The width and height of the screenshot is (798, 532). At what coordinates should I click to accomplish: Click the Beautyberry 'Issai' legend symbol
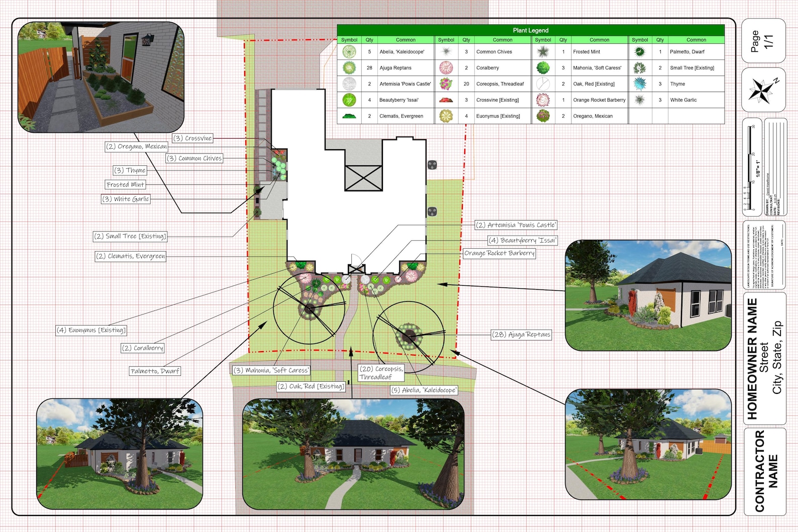349,100
